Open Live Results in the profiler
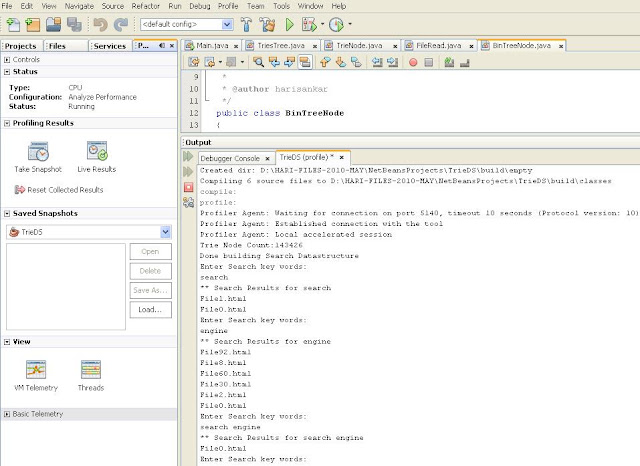Image resolution: width=640 pixels, height=466 pixels. (97, 157)
